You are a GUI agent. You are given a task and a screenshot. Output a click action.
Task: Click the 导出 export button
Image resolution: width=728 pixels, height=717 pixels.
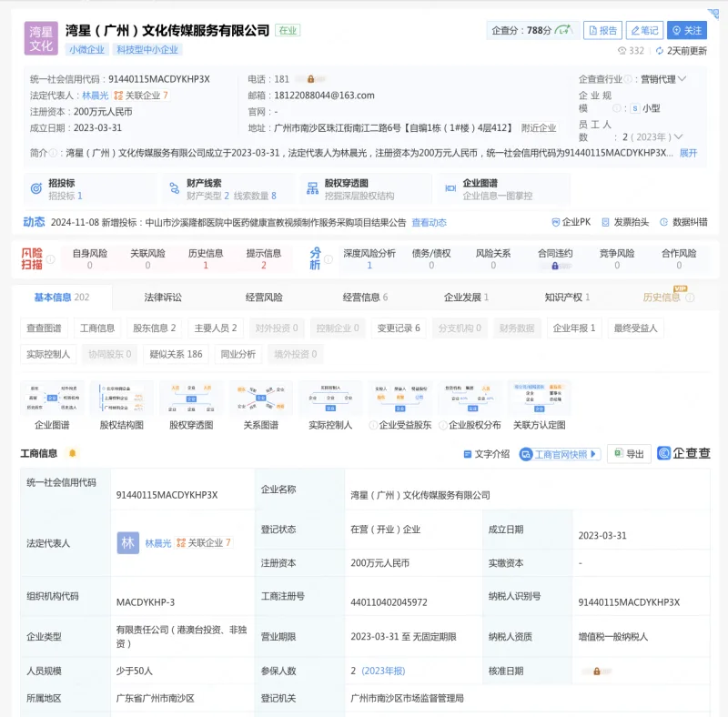coord(629,454)
